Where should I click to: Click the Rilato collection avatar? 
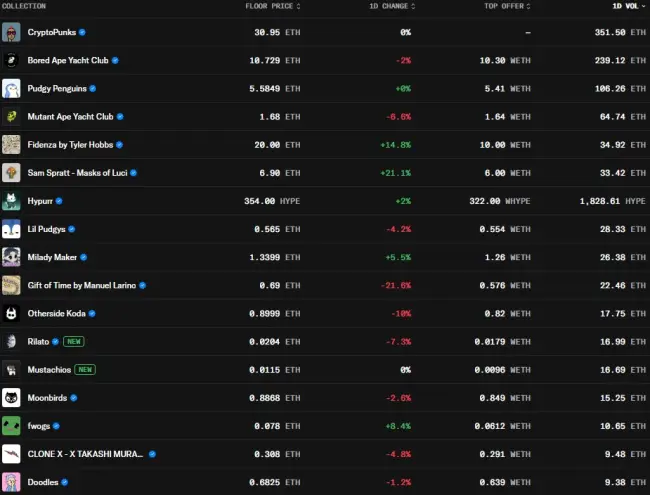click(11, 342)
